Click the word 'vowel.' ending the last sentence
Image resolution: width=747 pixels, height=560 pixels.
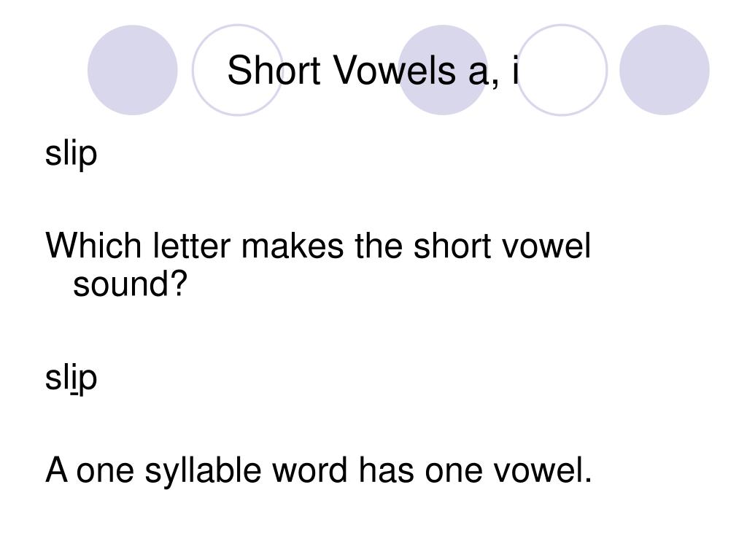coord(543,470)
